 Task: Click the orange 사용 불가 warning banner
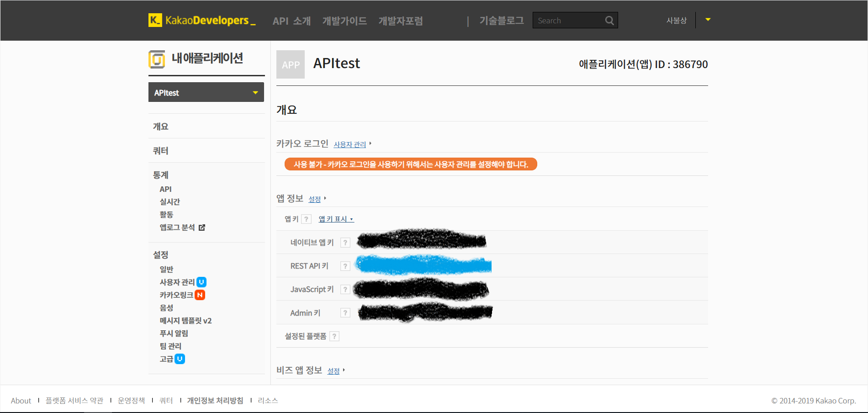(411, 164)
